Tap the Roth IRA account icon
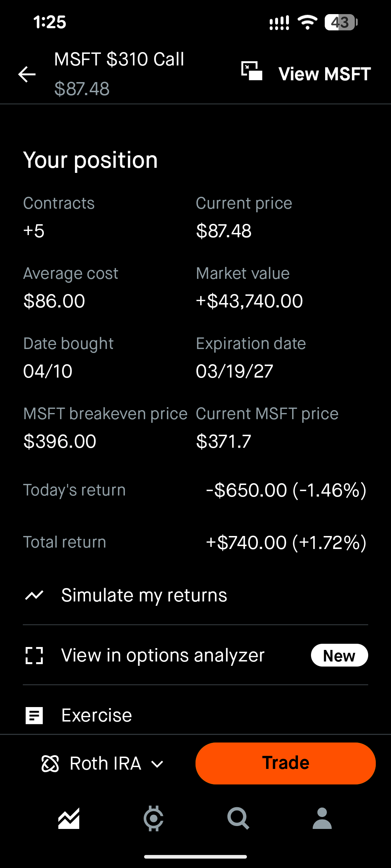Image resolution: width=391 pixels, height=868 pixels. click(50, 764)
